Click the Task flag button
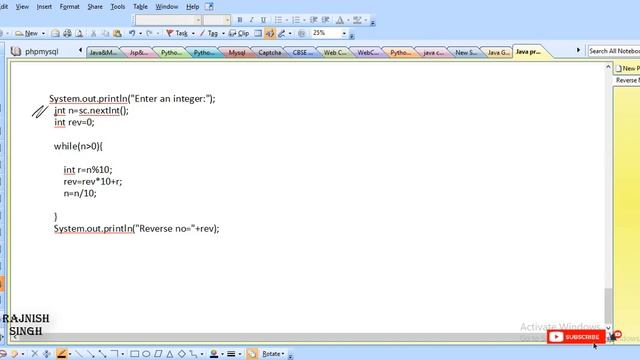Screen dimensions: 640x360 click(177, 33)
